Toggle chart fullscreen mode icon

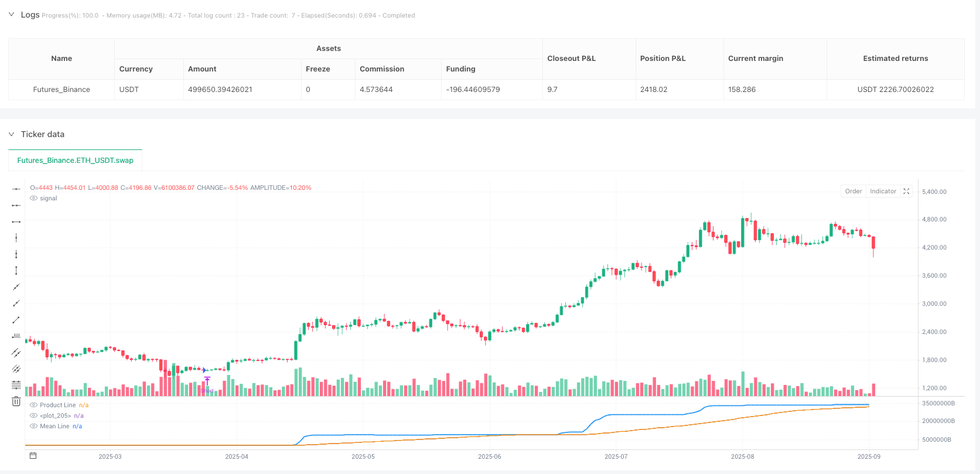(x=906, y=192)
